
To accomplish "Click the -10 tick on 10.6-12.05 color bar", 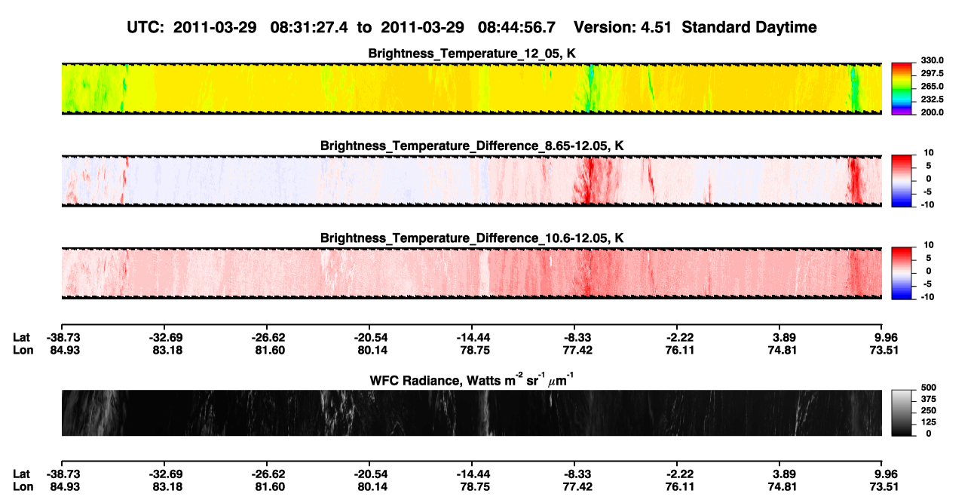I will tap(928, 297).
